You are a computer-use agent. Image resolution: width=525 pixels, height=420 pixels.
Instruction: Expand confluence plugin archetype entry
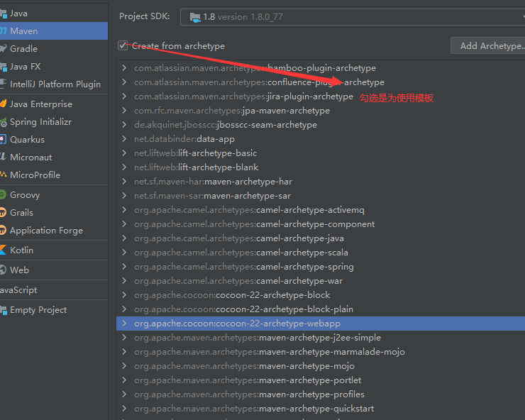click(x=124, y=82)
